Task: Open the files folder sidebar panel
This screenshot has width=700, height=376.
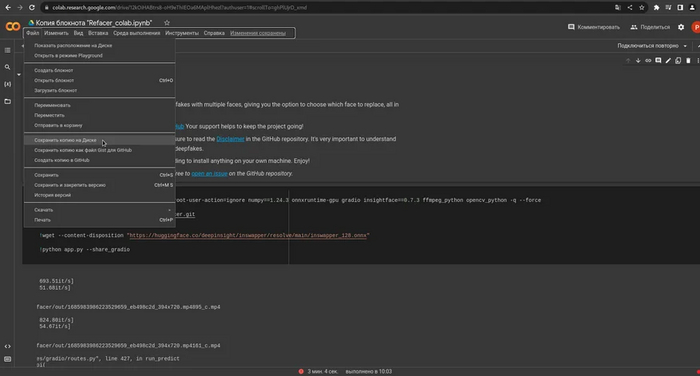Action: coord(8,101)
